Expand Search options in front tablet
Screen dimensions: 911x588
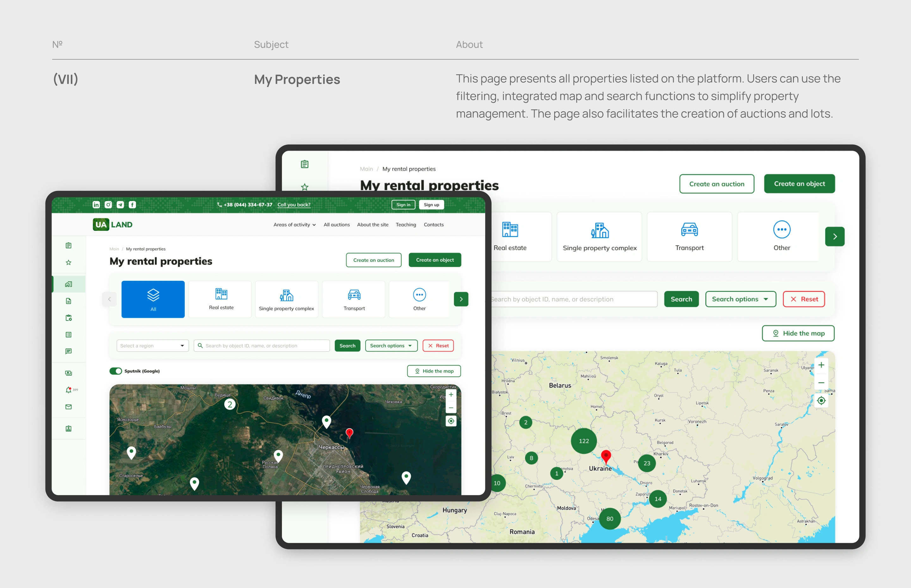click(392, 346)
